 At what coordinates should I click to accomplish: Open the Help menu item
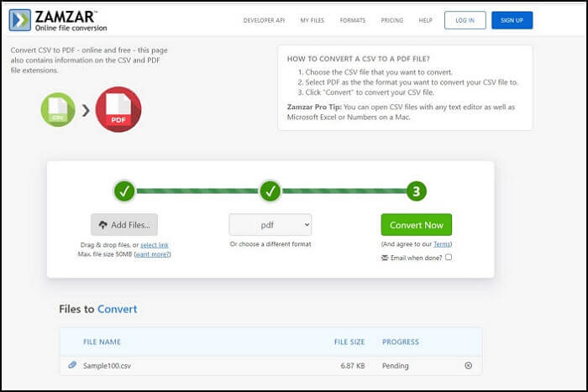[x=426, y=20]
